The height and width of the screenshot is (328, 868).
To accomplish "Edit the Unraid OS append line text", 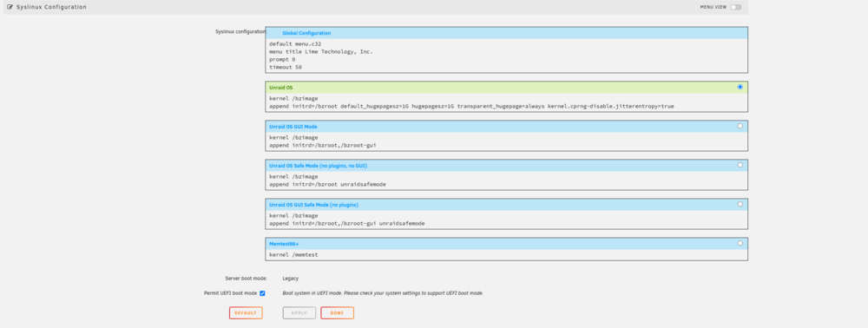I will [471, 106].
